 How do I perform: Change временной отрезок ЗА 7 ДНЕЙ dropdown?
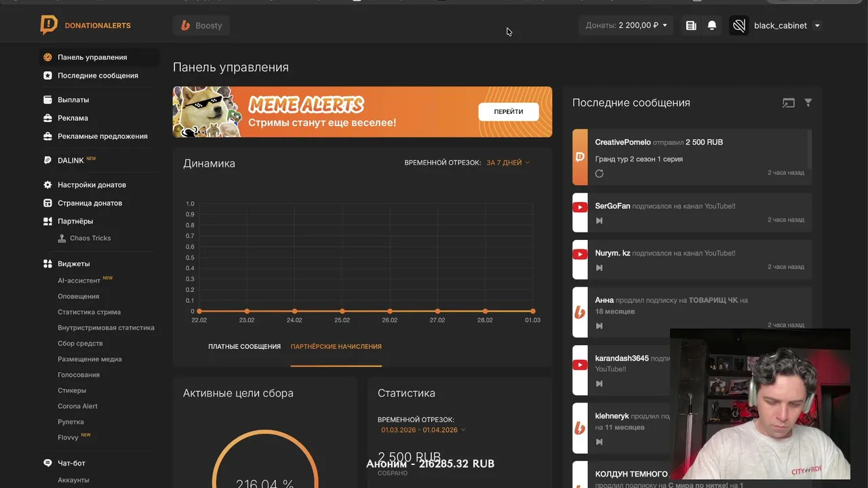tap(508, 163)
